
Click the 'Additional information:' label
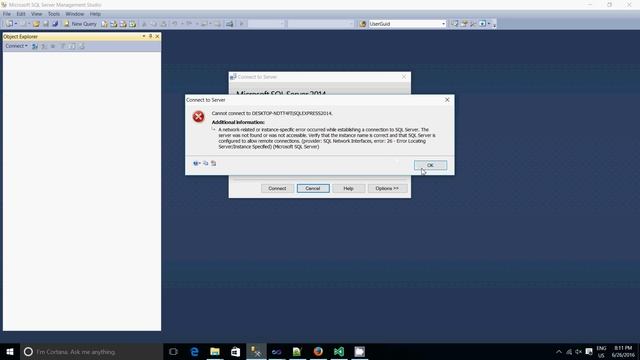[x=238, y=122]
